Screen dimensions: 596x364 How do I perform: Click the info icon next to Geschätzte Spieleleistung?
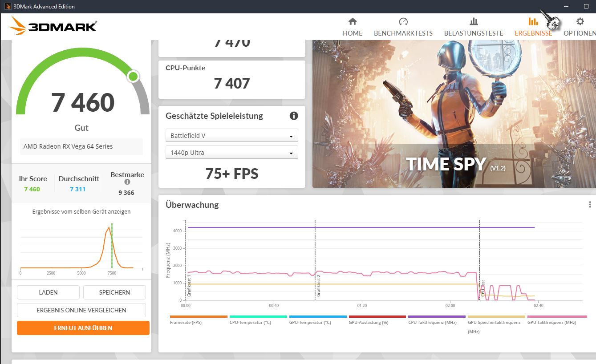click(294, 116)
